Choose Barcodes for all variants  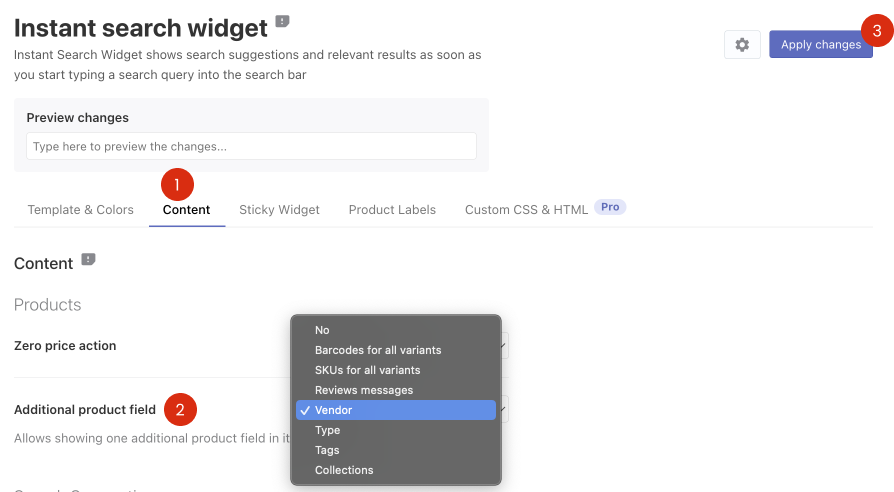click(396, 350)
